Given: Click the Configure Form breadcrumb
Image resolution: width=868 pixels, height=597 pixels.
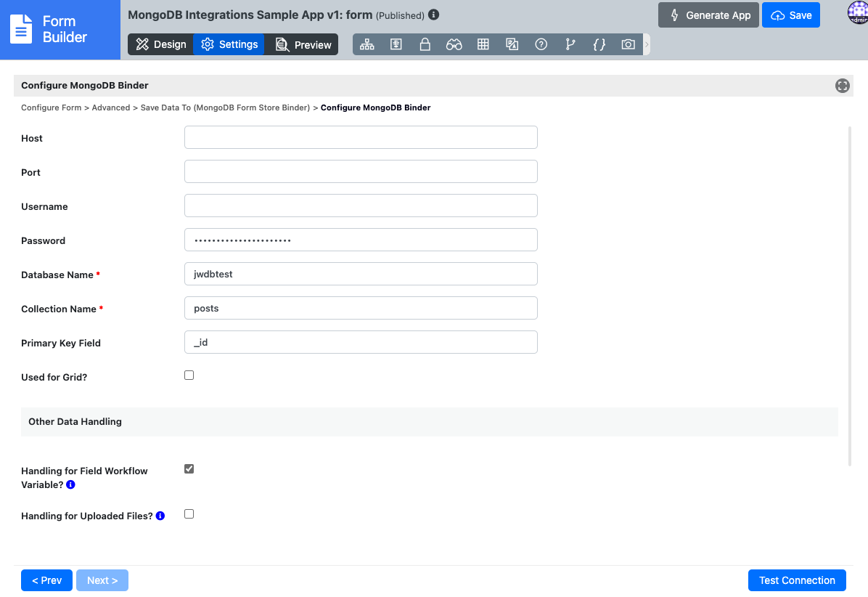Looking at the screenshot, I should click(51, 107).
